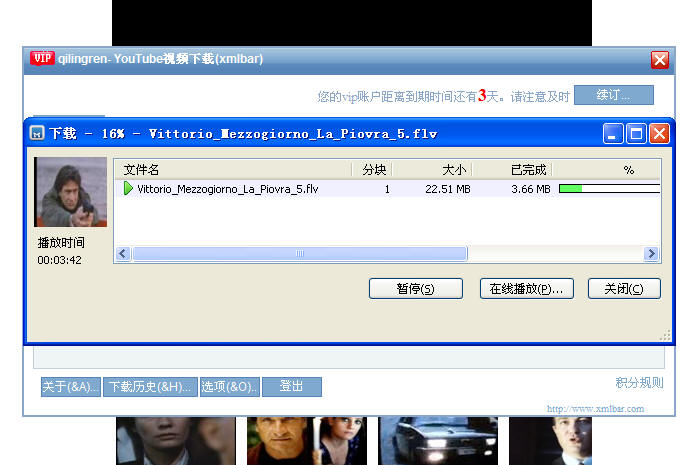Click the 关闭(C) button
Image resolution: width=699 pixels, height=465 pixels.
pos(624,288)
